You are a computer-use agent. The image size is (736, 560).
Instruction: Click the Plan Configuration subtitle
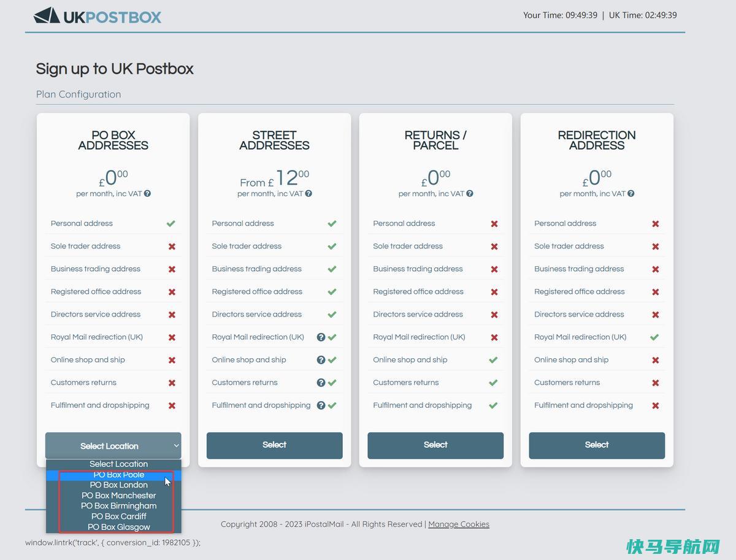tap(79, 94)
